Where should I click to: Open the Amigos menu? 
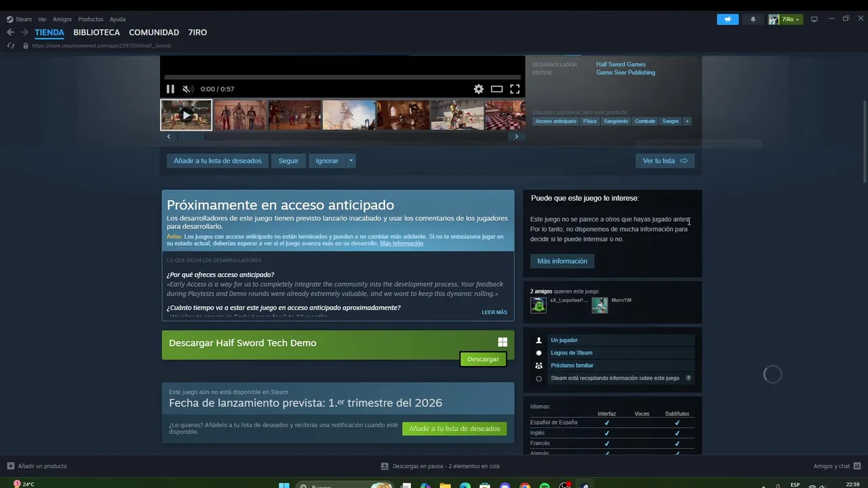(x=62, y=19)
